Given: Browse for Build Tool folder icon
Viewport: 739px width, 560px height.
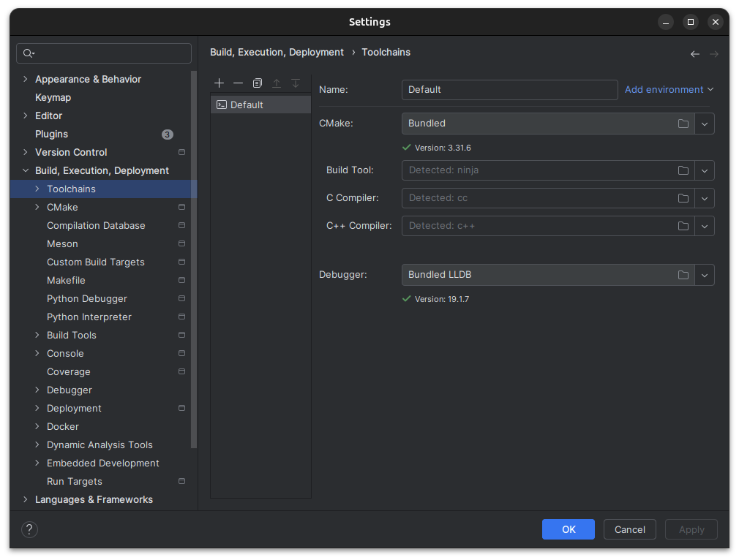Looking at the screenshot, I should (683, 170).
